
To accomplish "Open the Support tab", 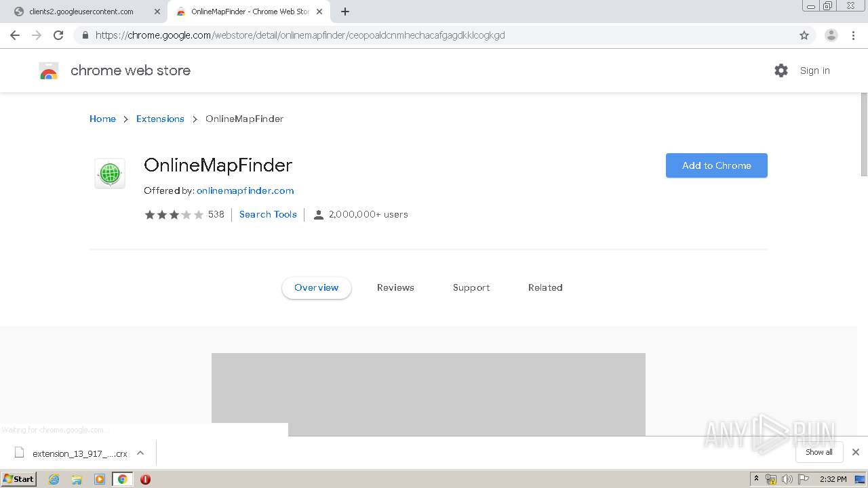I will coord(471,287).
